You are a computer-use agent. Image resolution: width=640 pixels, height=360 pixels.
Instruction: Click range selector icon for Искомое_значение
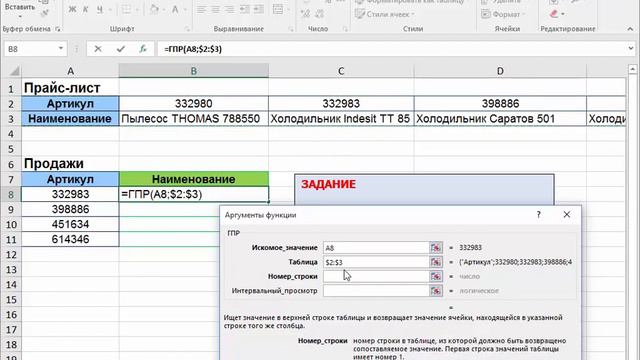coord(436,248)
